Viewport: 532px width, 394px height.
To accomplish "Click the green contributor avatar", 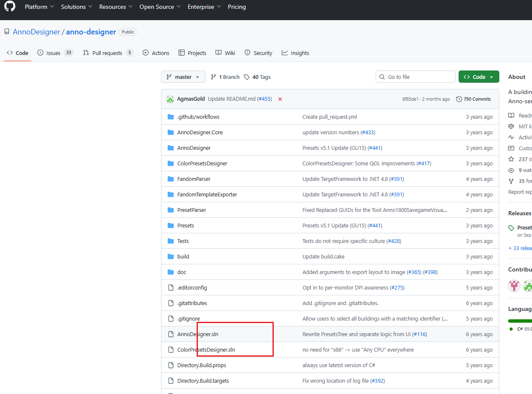I will coord(528,286).
